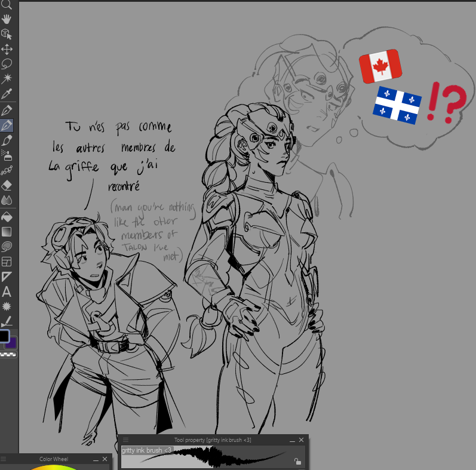Select the Fill bucket tool

click(7, 217)
